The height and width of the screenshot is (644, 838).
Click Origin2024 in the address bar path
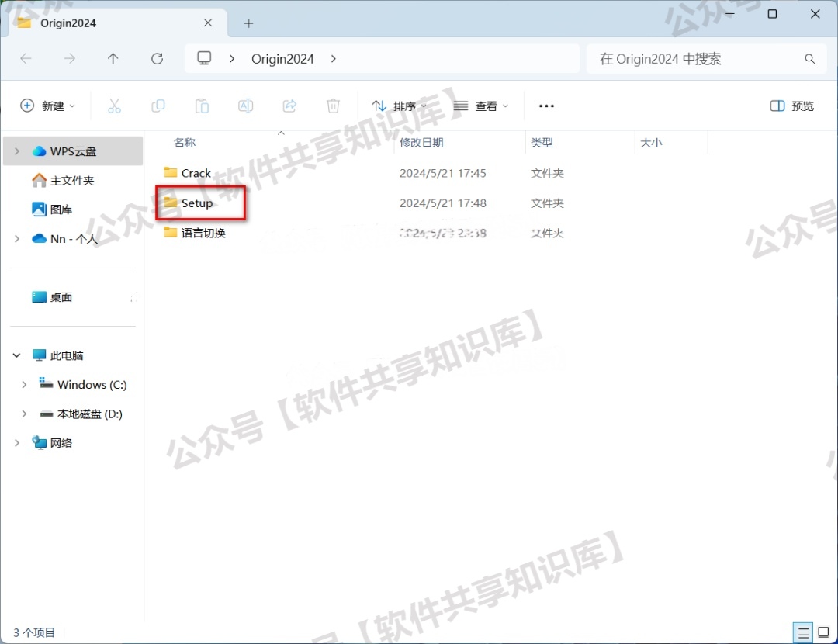click(x=282, y=59)
